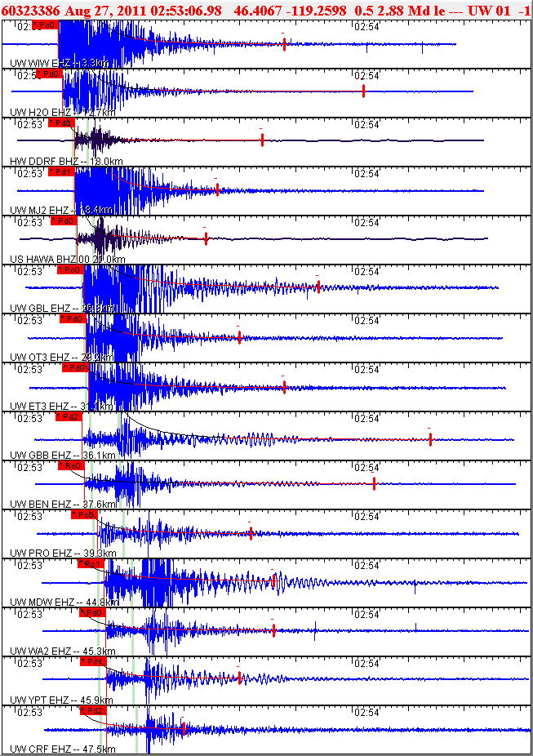Viewport: 533px width, 756px height.
Task: Click the latitude value 46.4067 in header
Action: click(x=257, y=11)
